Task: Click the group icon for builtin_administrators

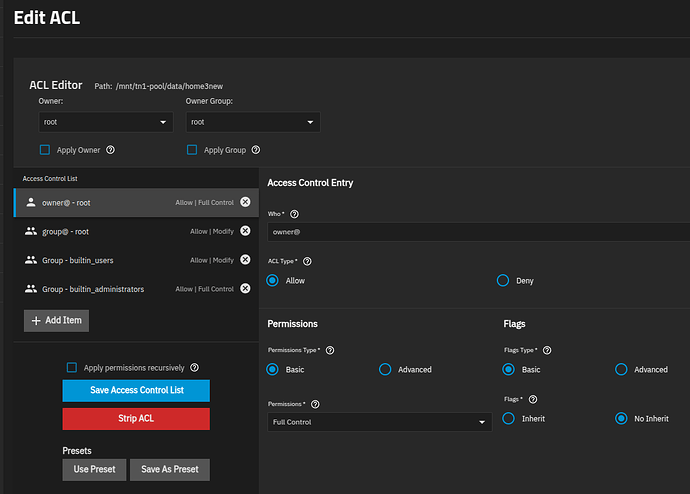Action: (x=31, y=289)
